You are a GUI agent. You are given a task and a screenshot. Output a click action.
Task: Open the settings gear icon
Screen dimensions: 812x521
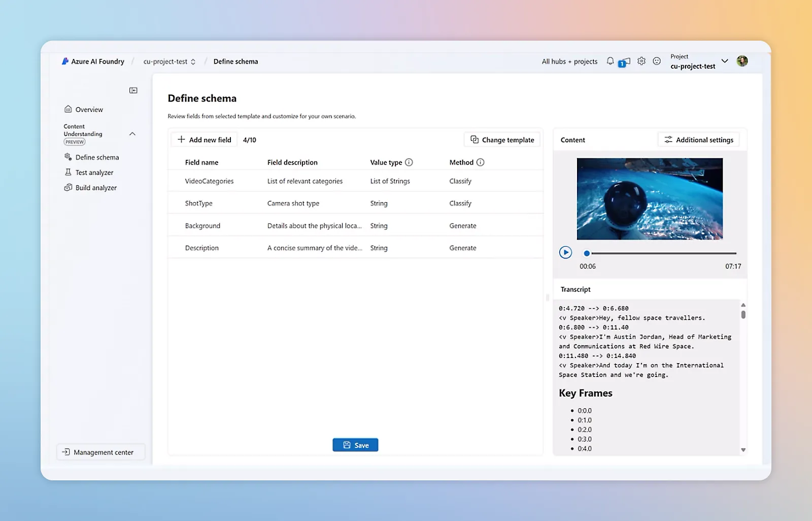pos(641,61)
